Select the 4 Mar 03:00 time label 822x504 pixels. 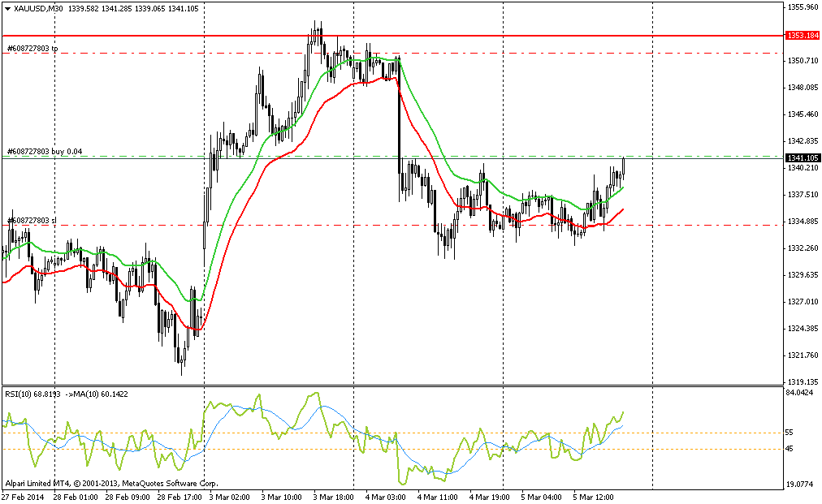385,498
